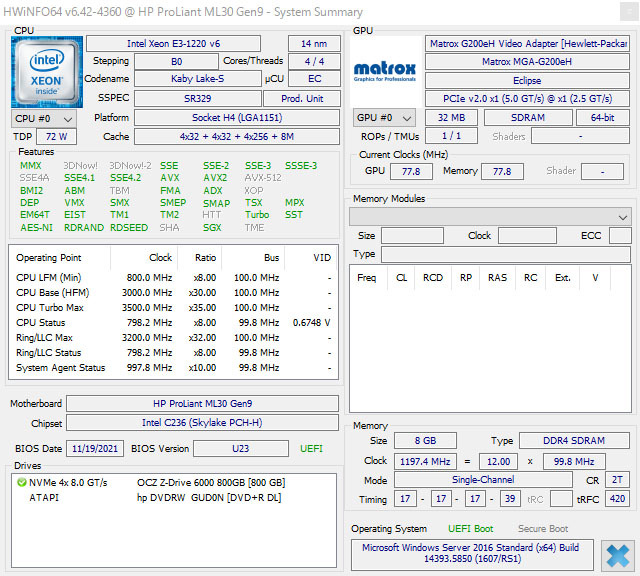The height and width of the screenshot is (576, 640).
Task: Click the empty memory module ECC field
Action: click(620, 236)
